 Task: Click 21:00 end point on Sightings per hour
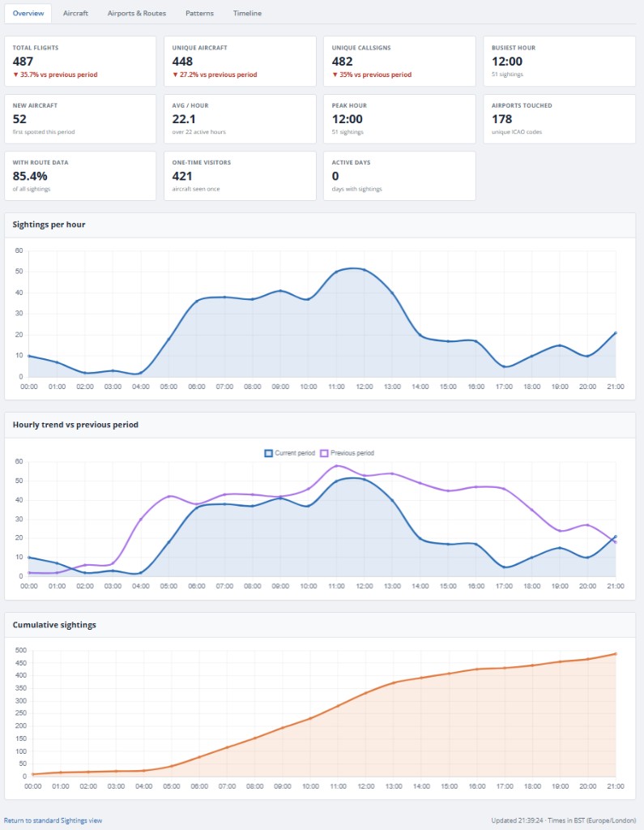(616, 333)
